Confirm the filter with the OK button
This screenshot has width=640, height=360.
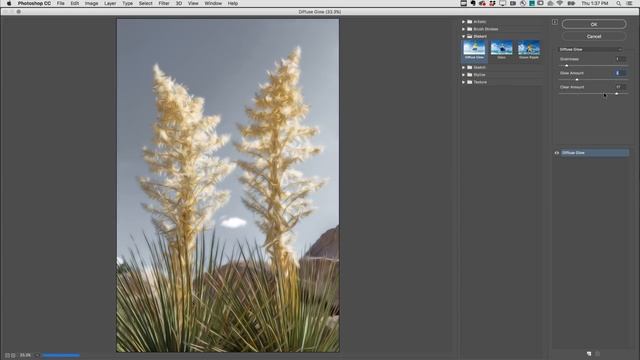594,24
